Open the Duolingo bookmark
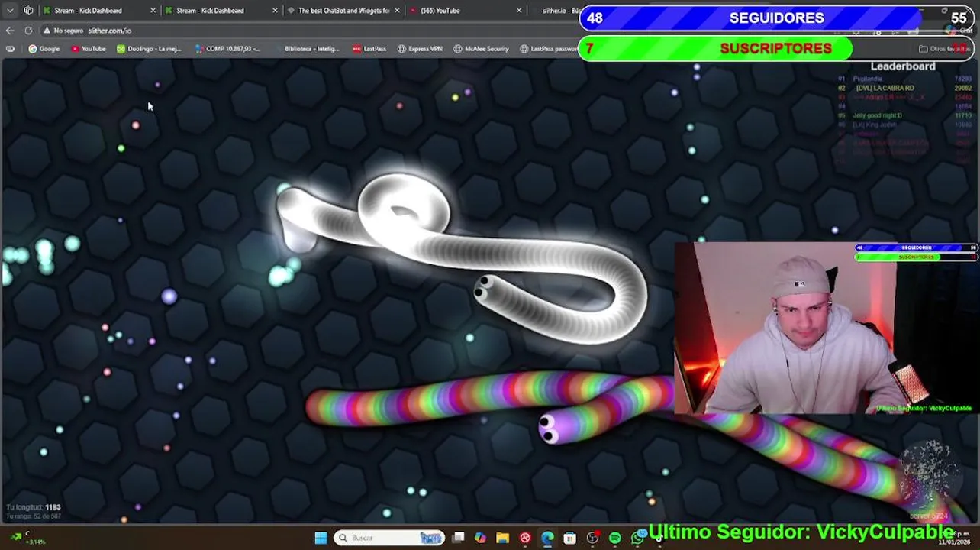 [x=149, y=49]
